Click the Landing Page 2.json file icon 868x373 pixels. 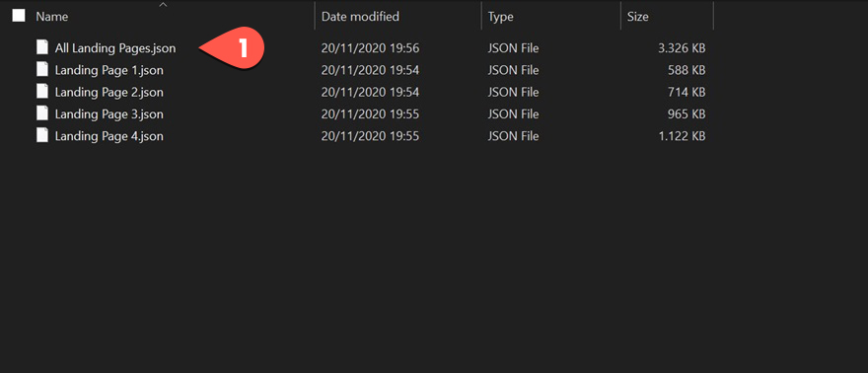(x=42, y=92)
